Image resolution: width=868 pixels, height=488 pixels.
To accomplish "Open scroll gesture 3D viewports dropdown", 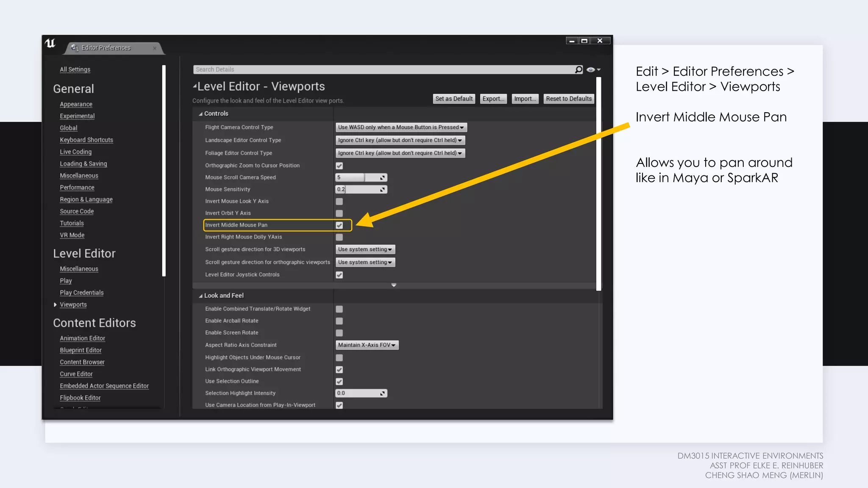I will (365, 250).
